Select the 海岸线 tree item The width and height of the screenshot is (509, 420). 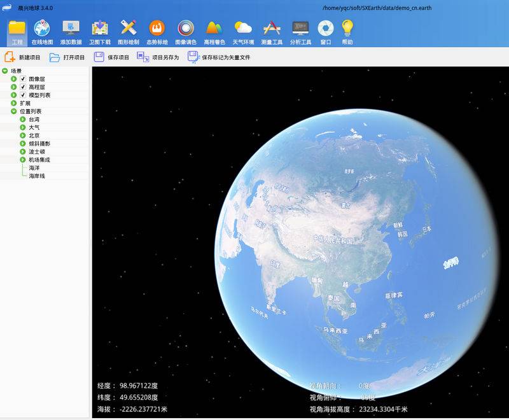pos(37,176)
